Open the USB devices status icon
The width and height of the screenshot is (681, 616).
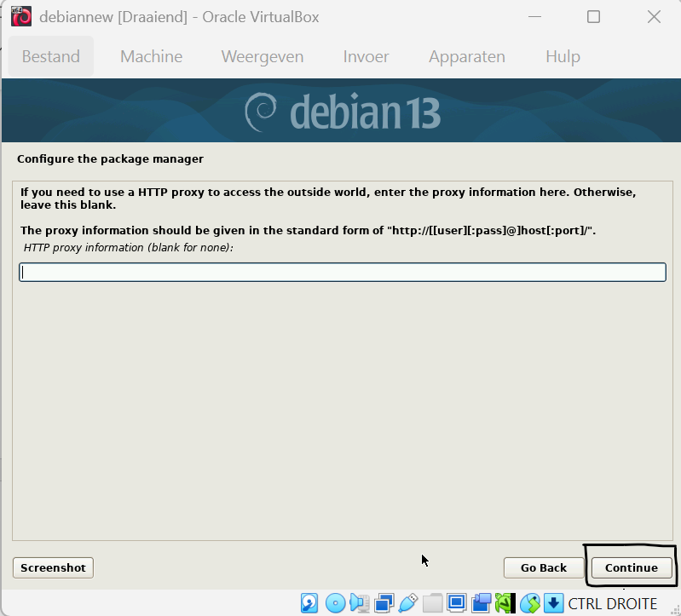pyautogui.click(x=408, y=603)
